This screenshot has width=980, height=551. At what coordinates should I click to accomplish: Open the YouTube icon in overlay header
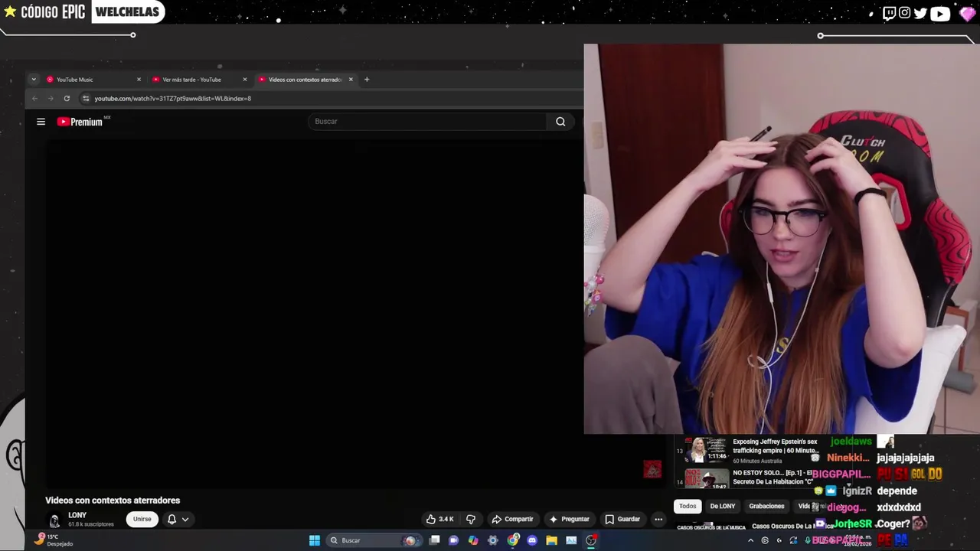pos(940,13)
